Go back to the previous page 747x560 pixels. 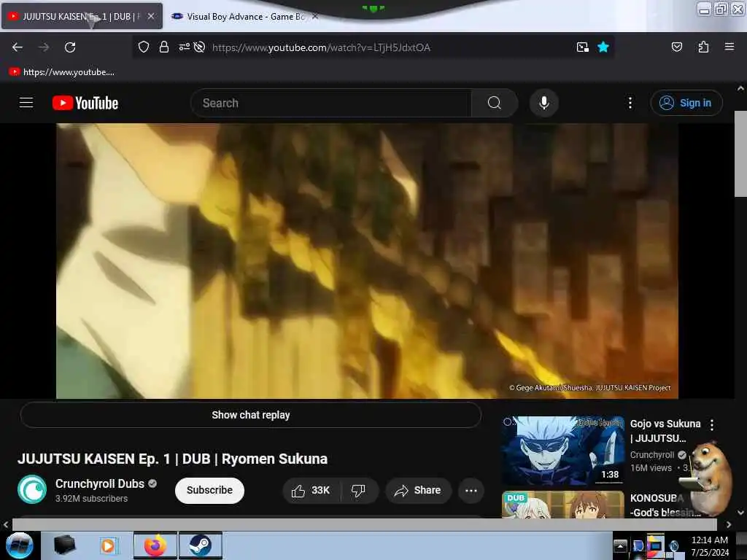point(18,47)
